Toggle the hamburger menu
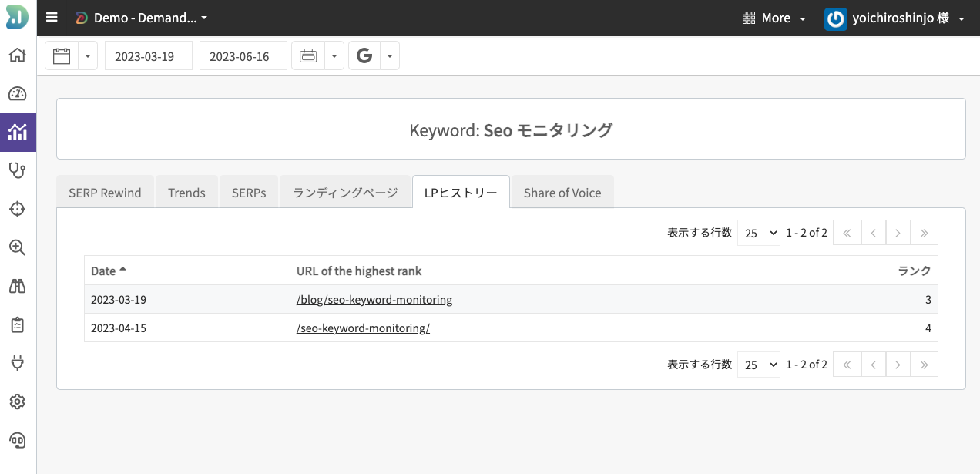The width and height of the screenshot is (980, 474). pyautogui.click(x=52, y=18)
